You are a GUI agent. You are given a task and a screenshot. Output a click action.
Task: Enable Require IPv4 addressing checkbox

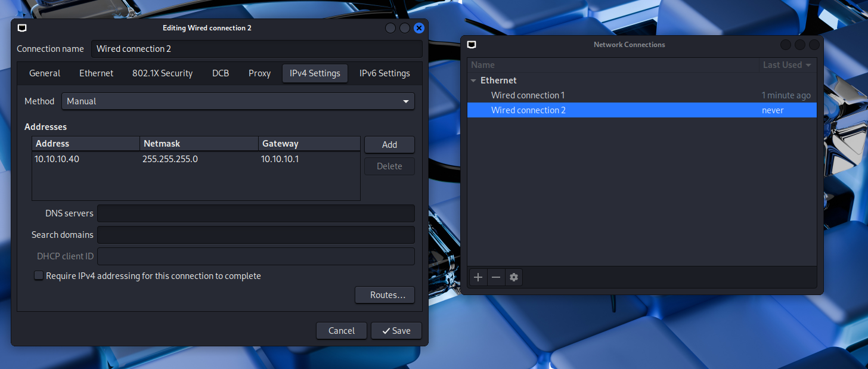point(39,276)
